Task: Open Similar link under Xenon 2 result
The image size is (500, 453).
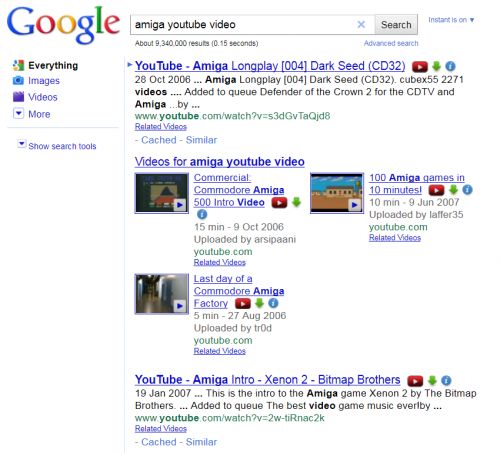Action: (201, 442)
